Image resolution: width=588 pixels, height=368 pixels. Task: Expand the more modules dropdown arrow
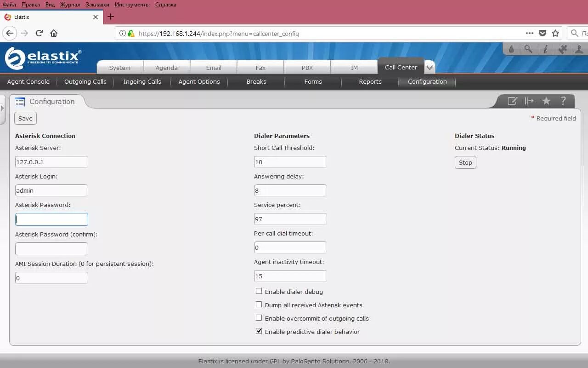point(430,68)
